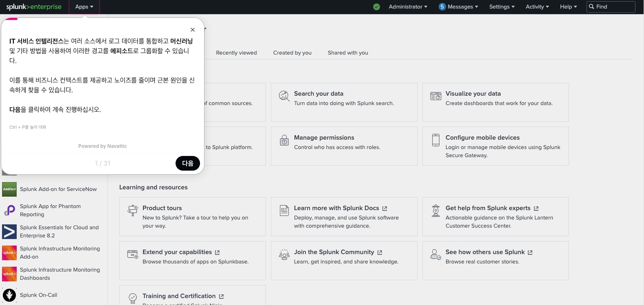
Task: Open Splunk Add-on for ServiceNow app icon
Action: tap(9, 189)
